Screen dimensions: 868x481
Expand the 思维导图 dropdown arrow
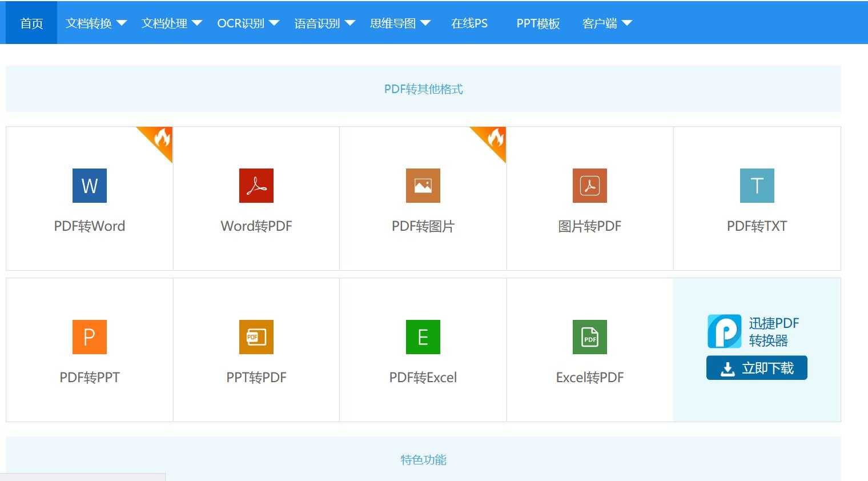[x=425, y=23]
